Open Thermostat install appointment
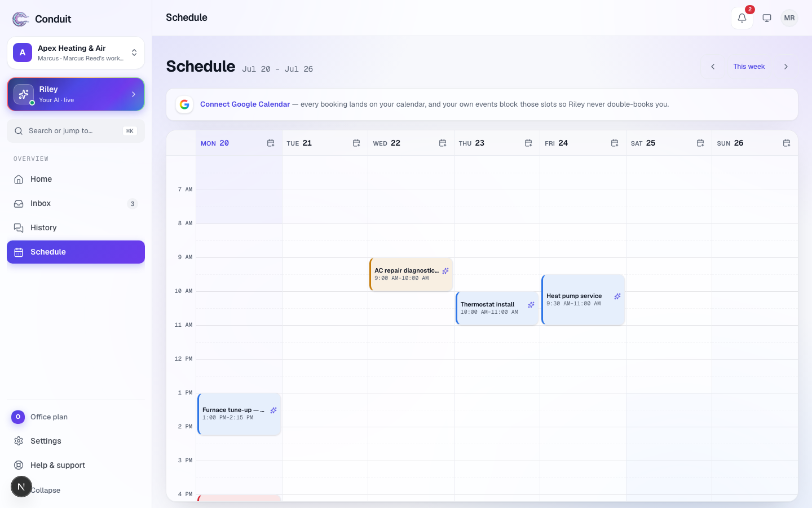This screenshot has width=812, height=508. coord(497,308)
